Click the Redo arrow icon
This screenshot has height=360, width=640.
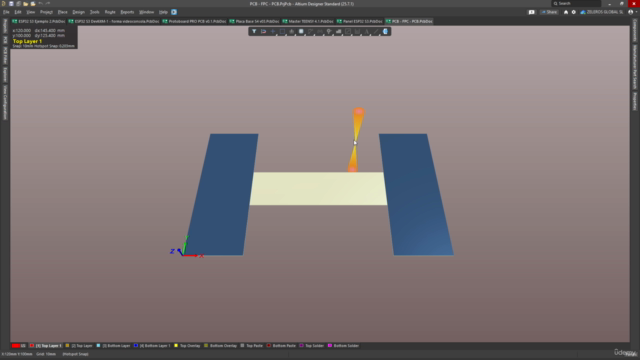click(48, 4)
